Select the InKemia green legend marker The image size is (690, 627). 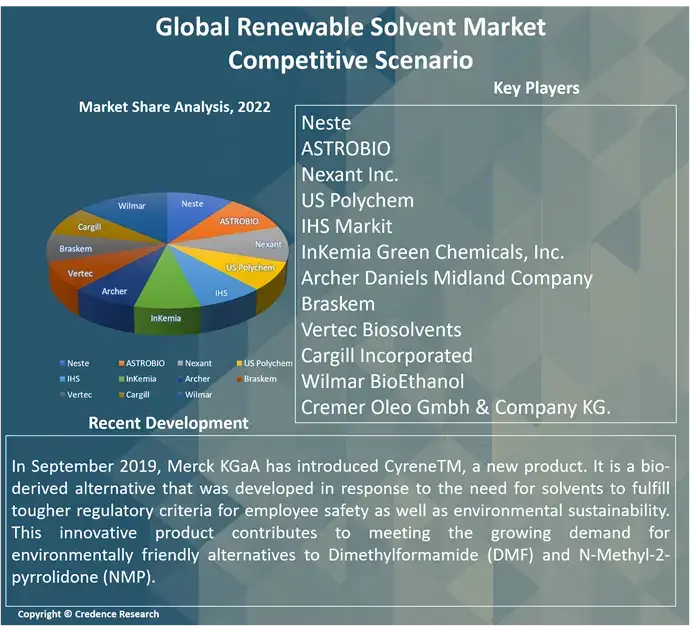click(x=120, y=379)
